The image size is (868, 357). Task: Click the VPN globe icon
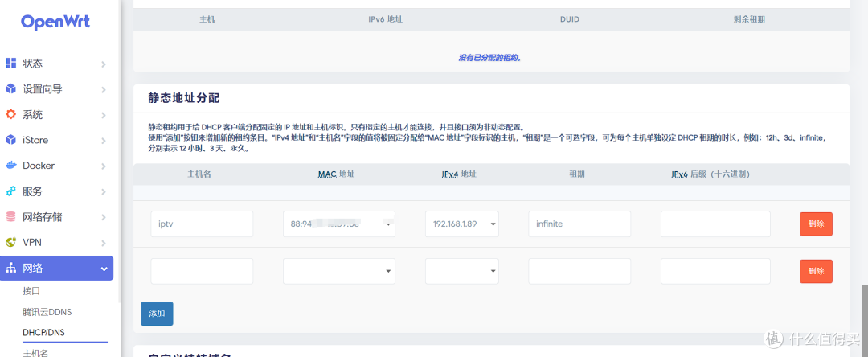(x=11, y=243)
